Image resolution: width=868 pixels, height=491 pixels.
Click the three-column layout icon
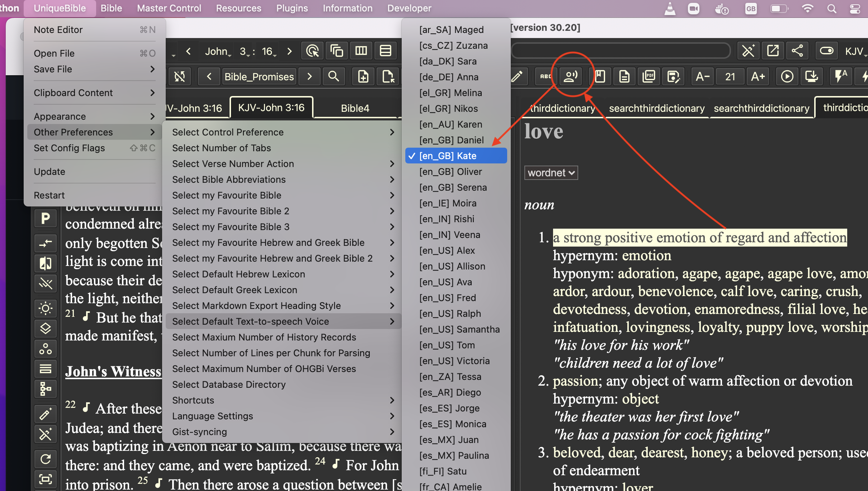pos(361,51)
